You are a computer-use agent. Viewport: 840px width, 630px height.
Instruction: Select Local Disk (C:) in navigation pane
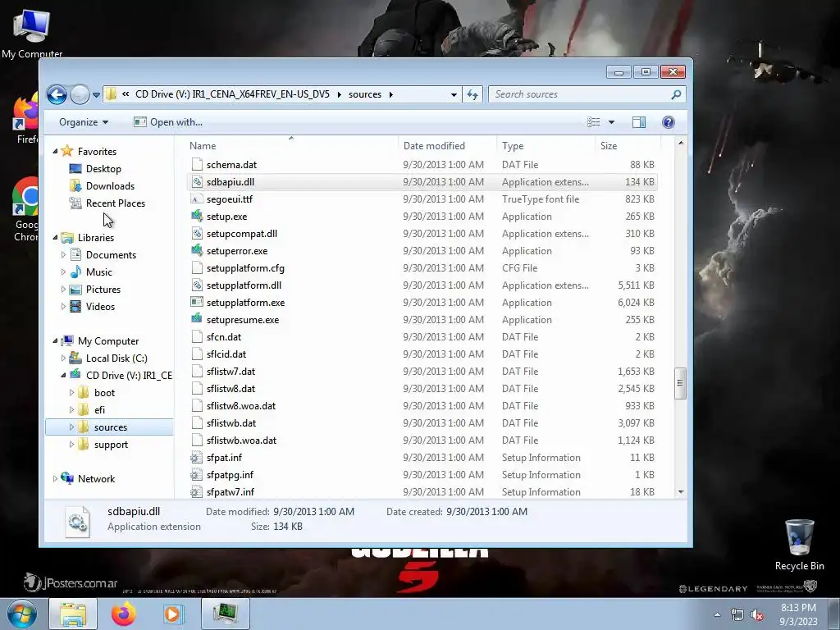(x=116, y=358)
